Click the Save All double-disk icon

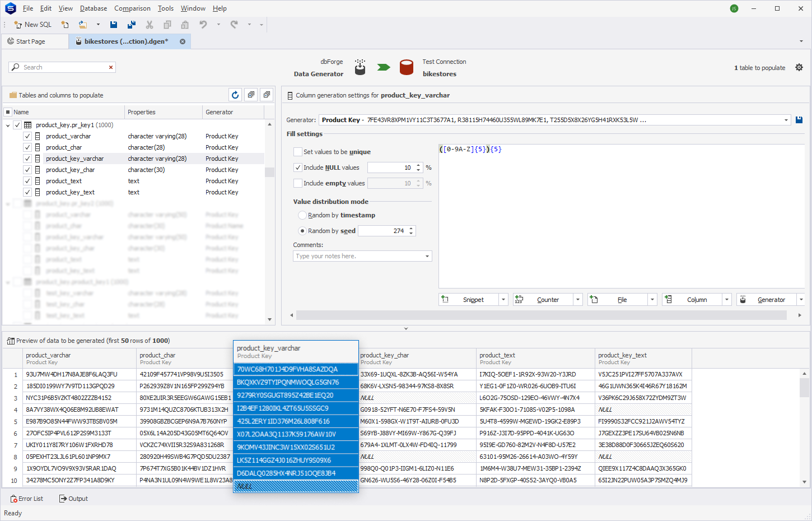pos(132,25)
